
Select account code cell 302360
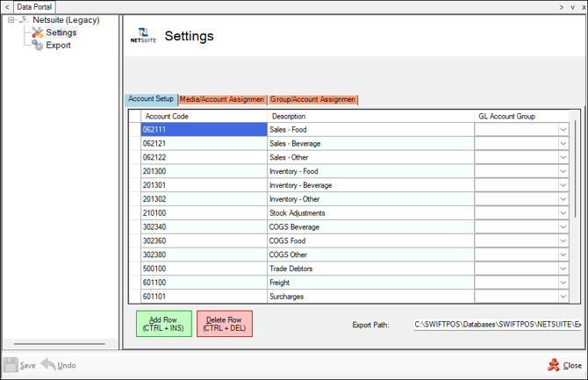(204, 240)
